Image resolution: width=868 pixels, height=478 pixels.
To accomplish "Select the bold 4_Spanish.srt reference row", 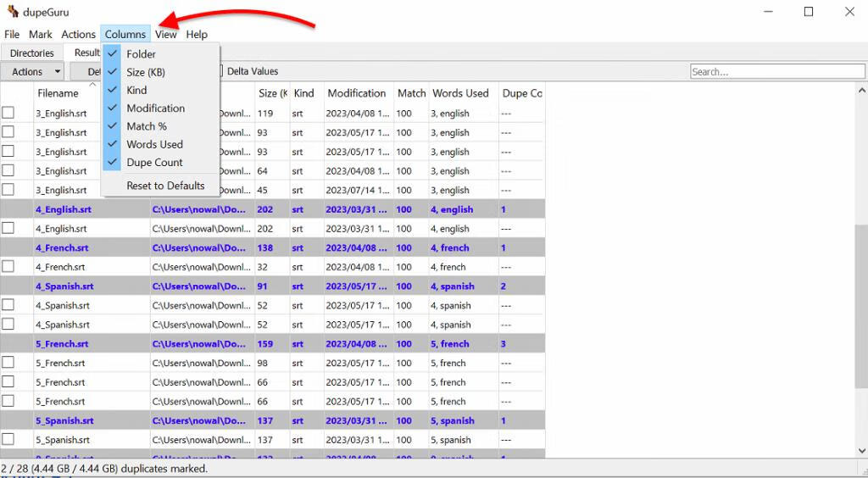I will pos(272,286).
